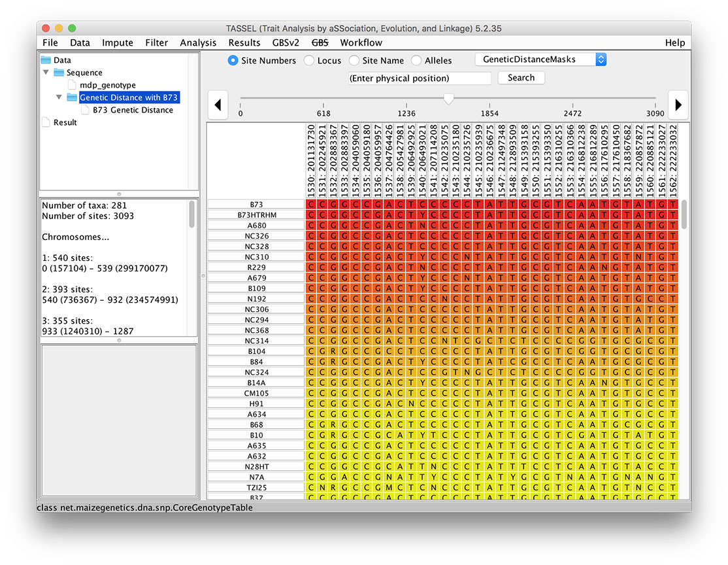Click the B109 taxon row header
728x565 pixels.
[x=256, y=288]
